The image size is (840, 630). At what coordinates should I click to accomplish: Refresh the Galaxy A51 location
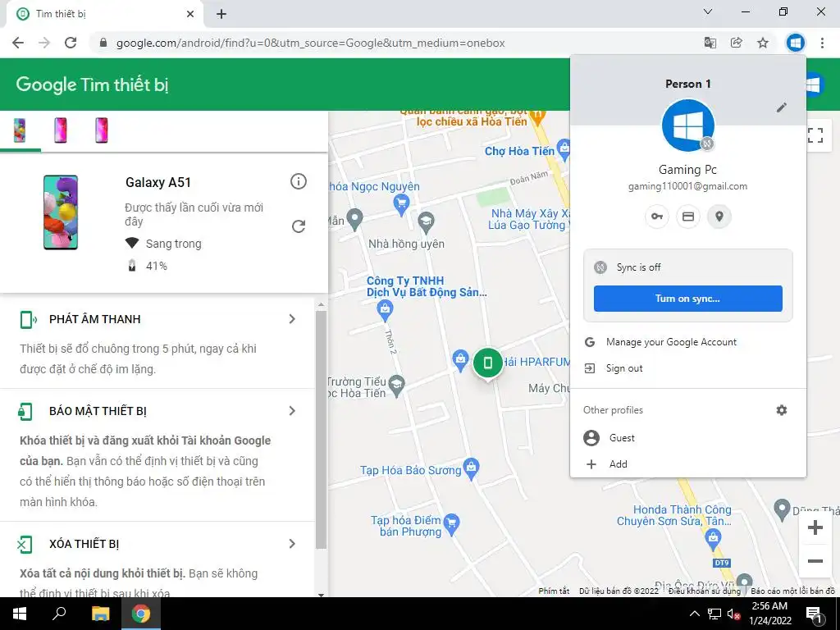tap(299, 226)
